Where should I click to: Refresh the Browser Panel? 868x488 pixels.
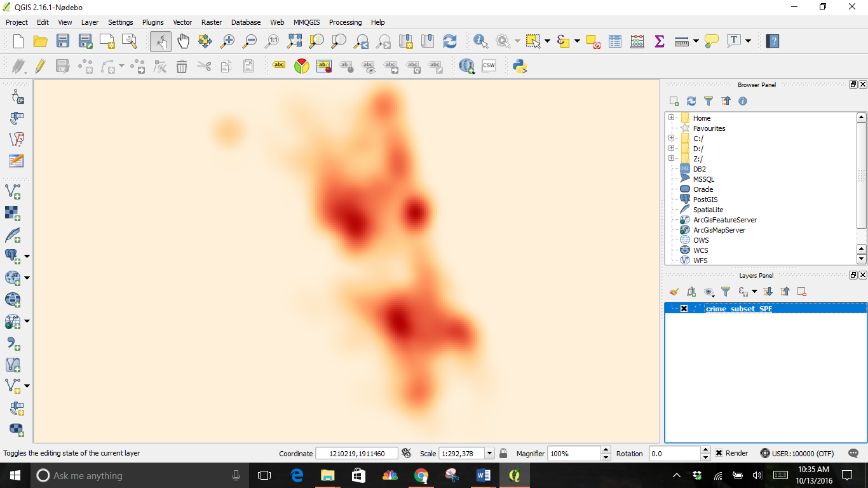[691, 100]
